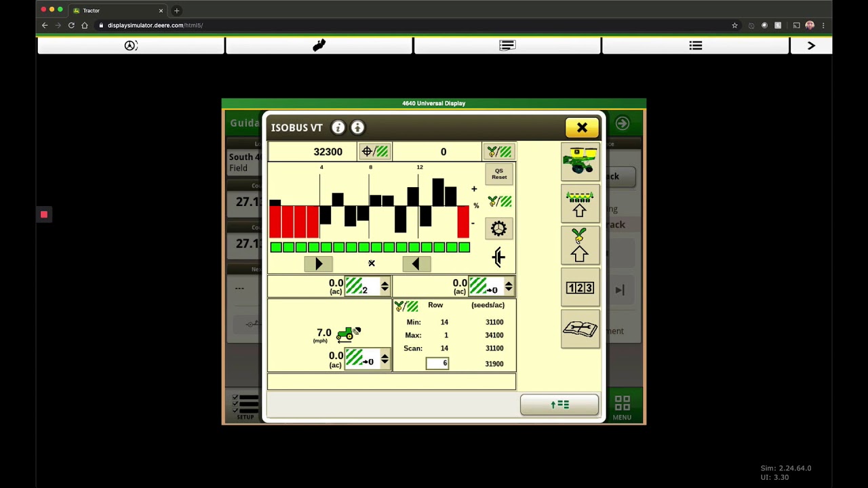
Task: Open the planter main page softkey
Action: (580, 161)
